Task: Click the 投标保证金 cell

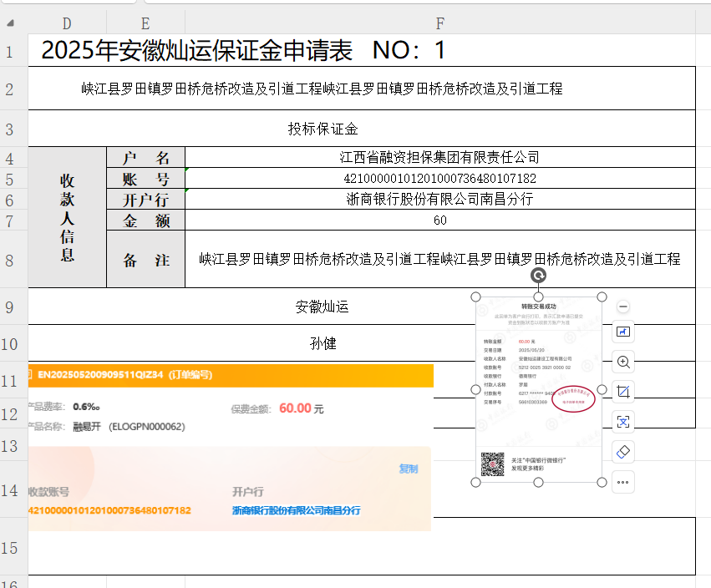Action: 322,129
